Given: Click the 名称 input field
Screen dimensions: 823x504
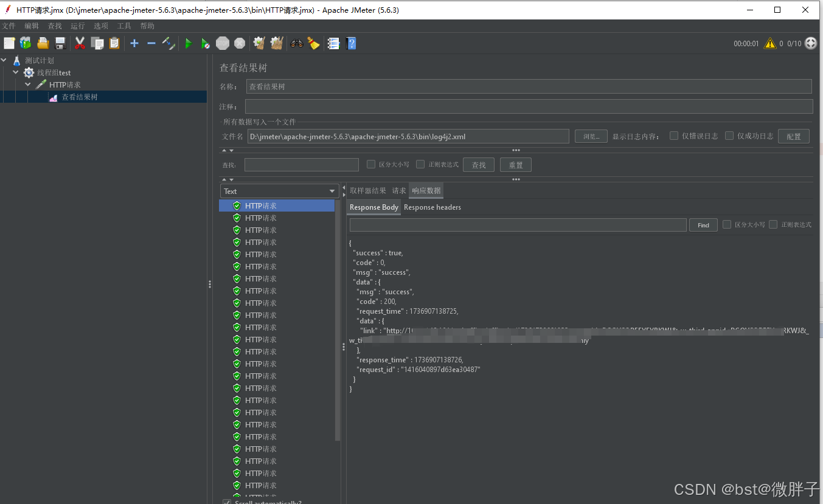Looking at the screenshot, I should (x=529, y=86).
